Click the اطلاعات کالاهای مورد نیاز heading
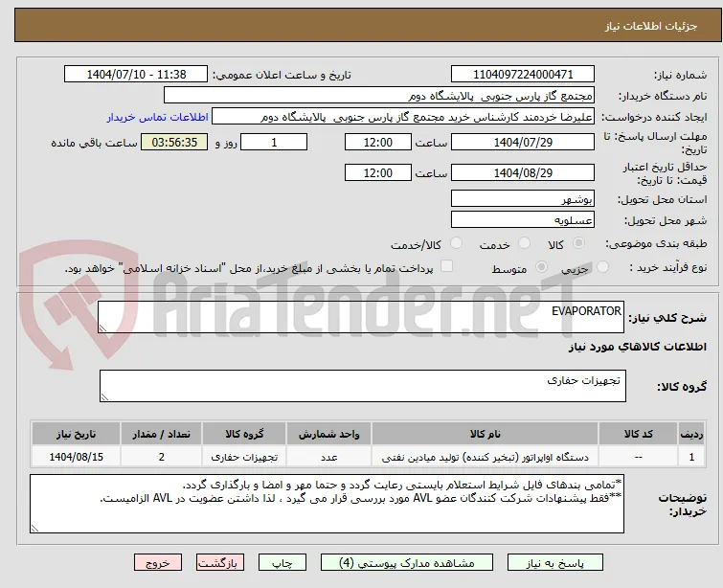This screenshot has height=588, width=723. tap(637, 347)
